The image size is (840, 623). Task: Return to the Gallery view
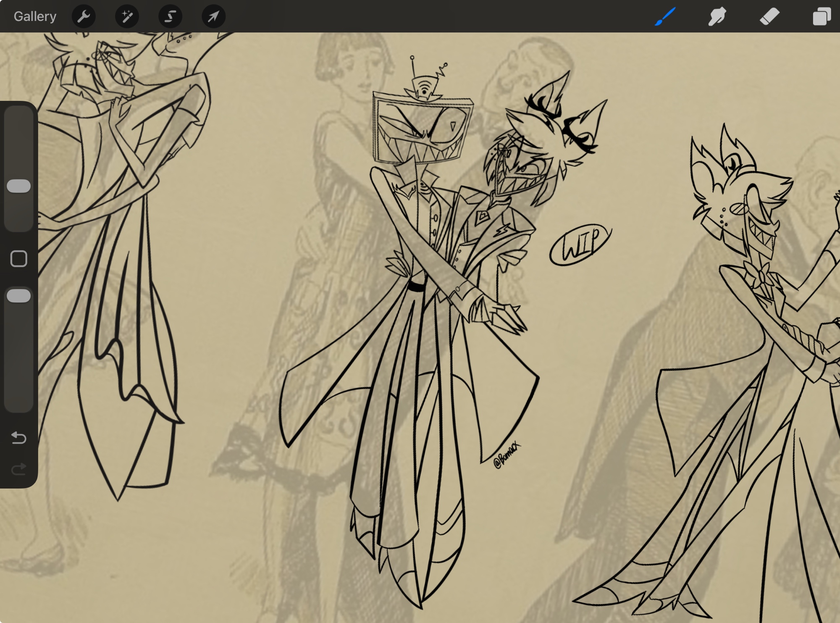click(x=35, y=16)
